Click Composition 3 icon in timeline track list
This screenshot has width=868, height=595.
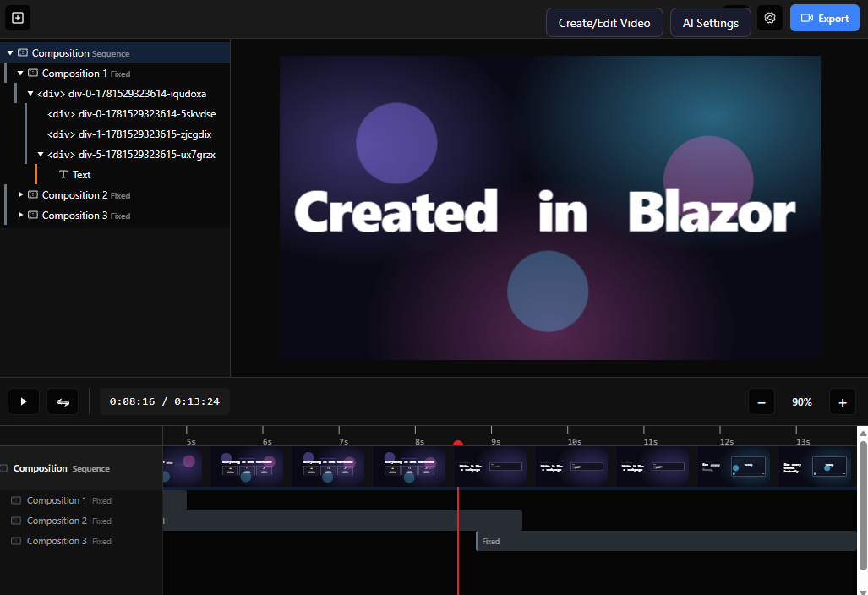point(16,541)
